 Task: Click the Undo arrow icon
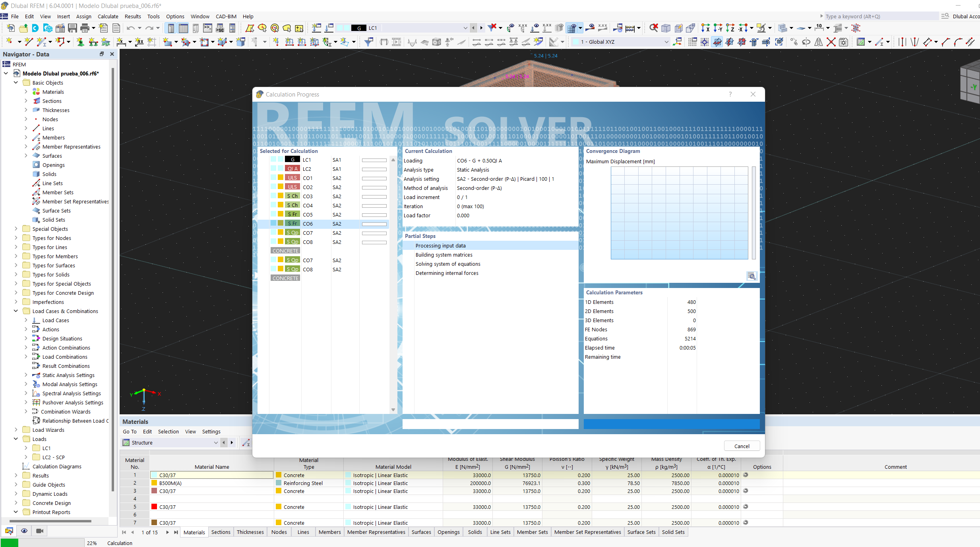pos(130,28)
